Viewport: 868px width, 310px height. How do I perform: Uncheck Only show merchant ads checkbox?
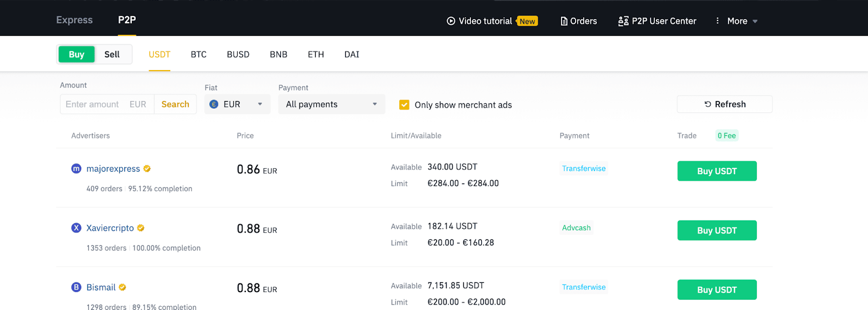[x=404, y=105]
